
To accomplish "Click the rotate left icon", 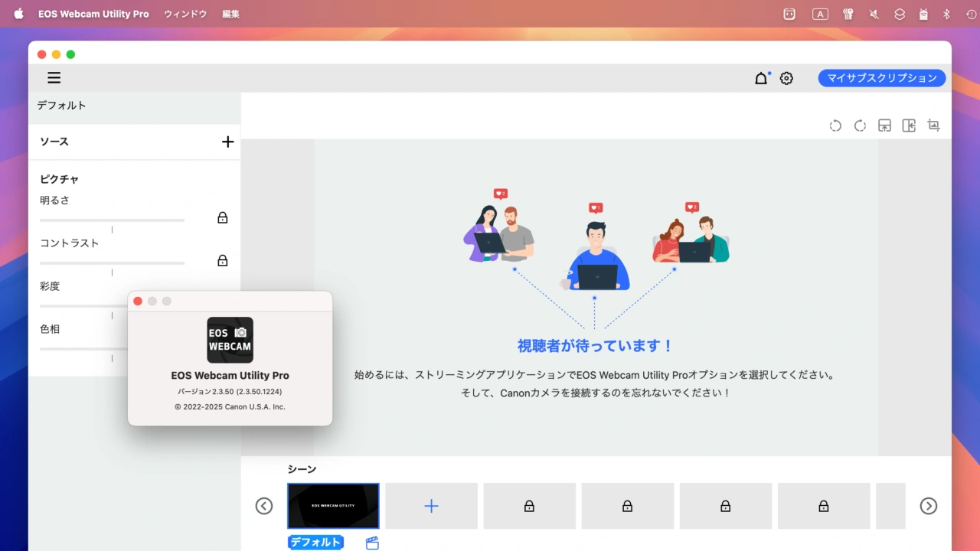I will pyautogui.click(x=835, y=125).
